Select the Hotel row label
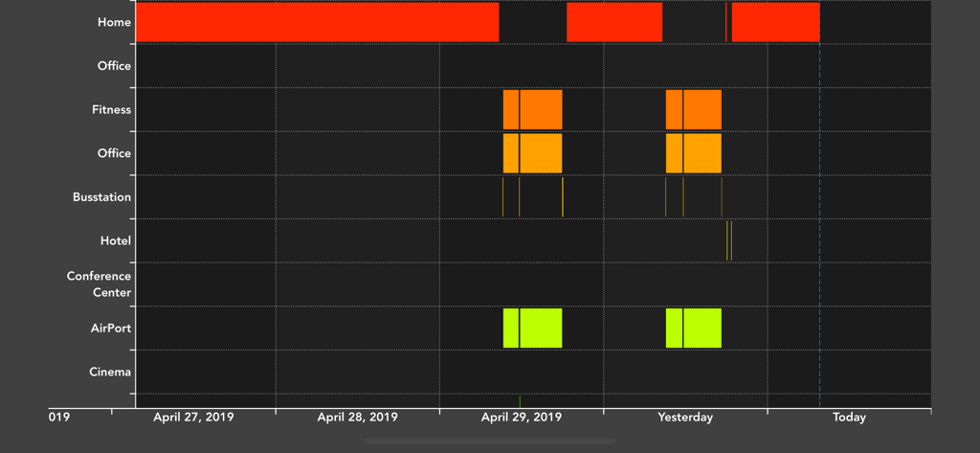The height and width of the screenshot is (453, 980). point(115,240)
